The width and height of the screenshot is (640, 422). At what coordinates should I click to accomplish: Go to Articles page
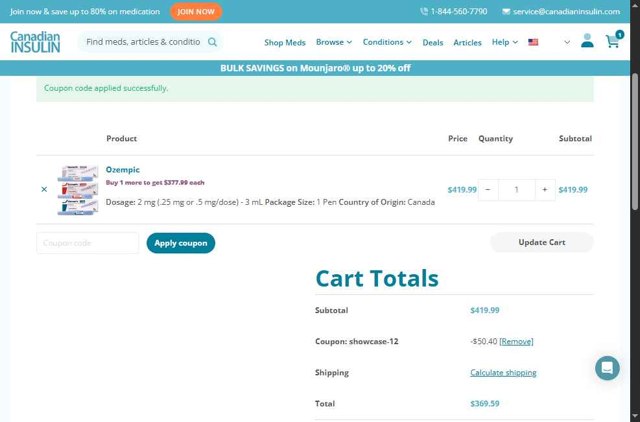(x=467, y=42)
